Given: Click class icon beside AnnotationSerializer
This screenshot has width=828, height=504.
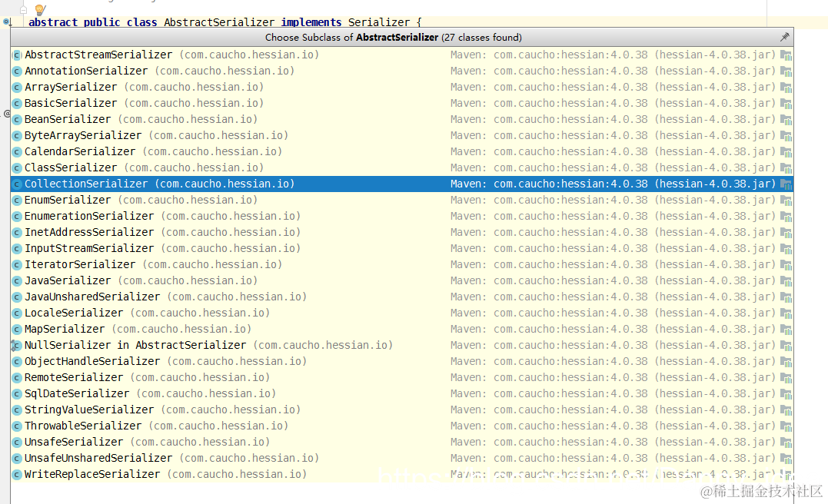Looking at the screenshot, I should click(17, 71).
